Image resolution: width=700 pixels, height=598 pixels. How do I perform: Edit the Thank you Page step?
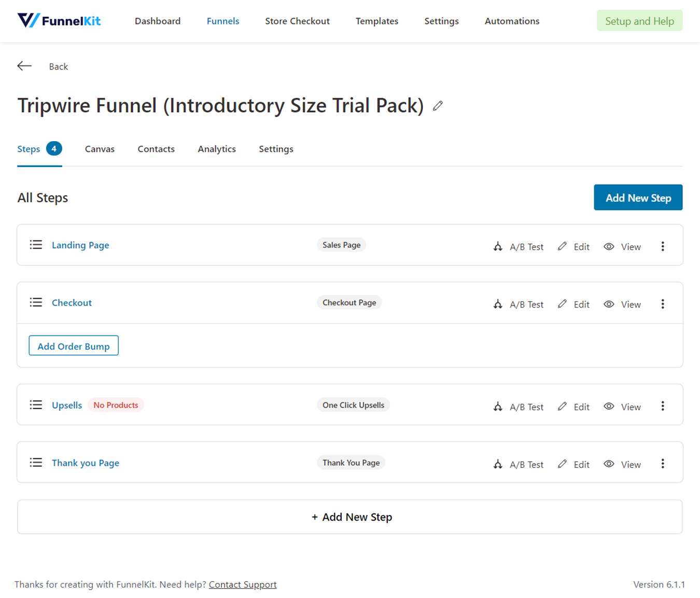click(x=573, y=465)
